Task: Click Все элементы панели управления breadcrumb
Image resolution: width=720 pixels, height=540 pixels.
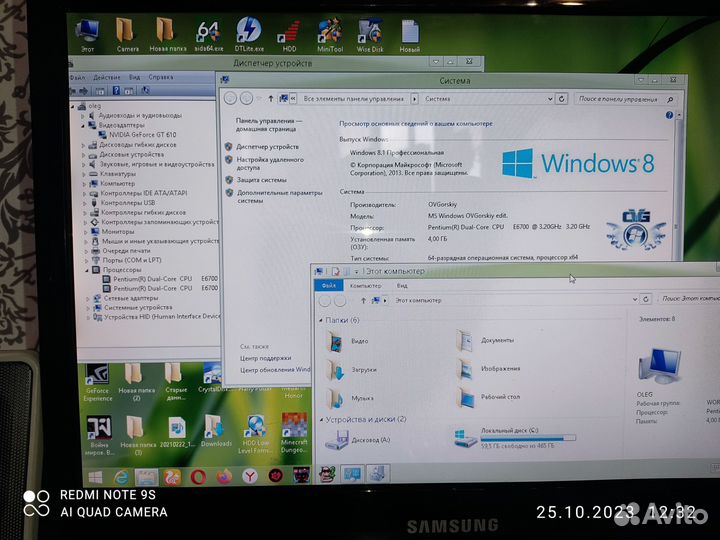Action: click(353, 99)
